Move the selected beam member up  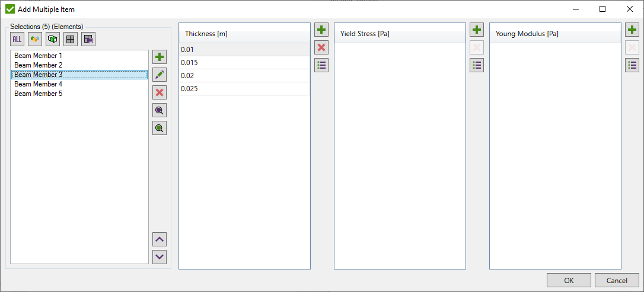click(160, 239)
